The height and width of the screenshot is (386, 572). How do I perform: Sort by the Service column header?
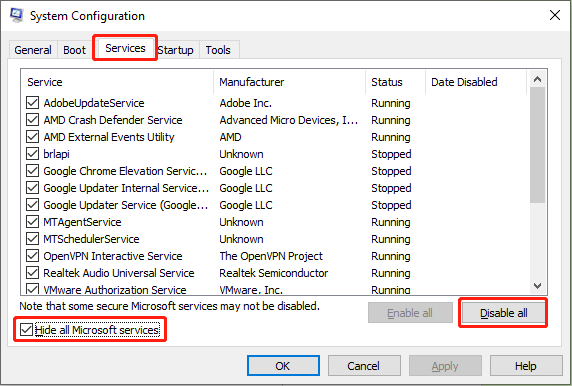tap(117, 82)
